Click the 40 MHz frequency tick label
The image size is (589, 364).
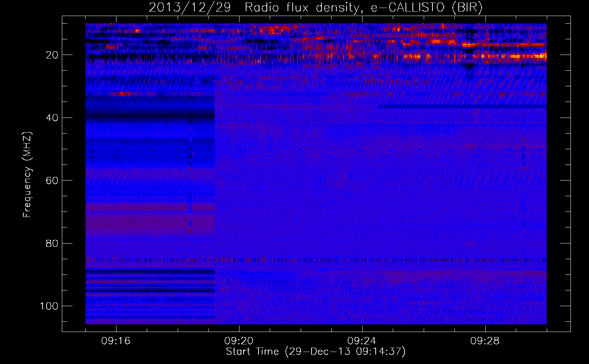[x=52, y=118]
